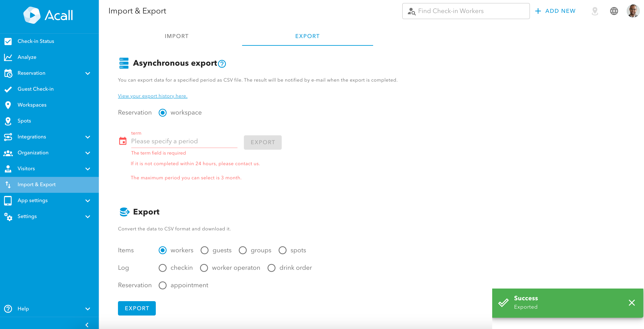Click the red calendar icon beside term
Image resolution: width=644 pixels, height=329 pixels.
point(123,141)
